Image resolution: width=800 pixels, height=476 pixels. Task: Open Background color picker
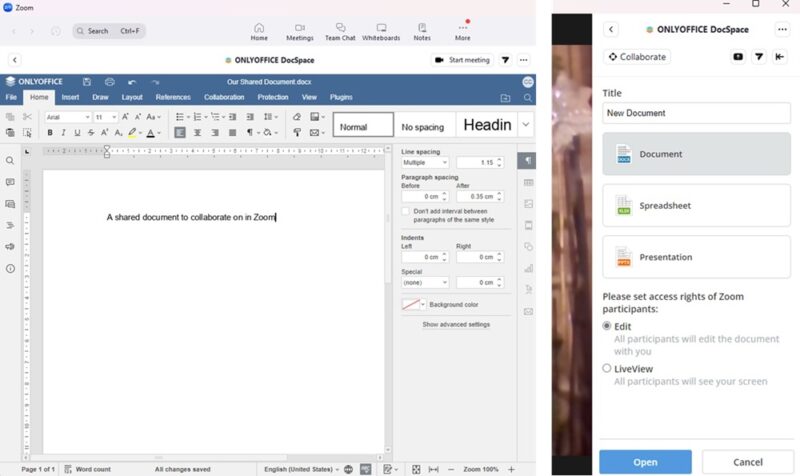click(x=414, y=305)
